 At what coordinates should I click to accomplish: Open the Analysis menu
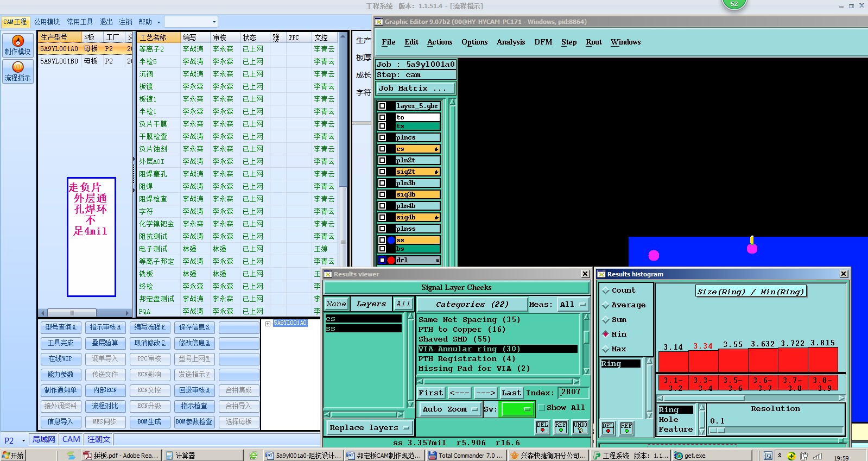coord(511,42)
